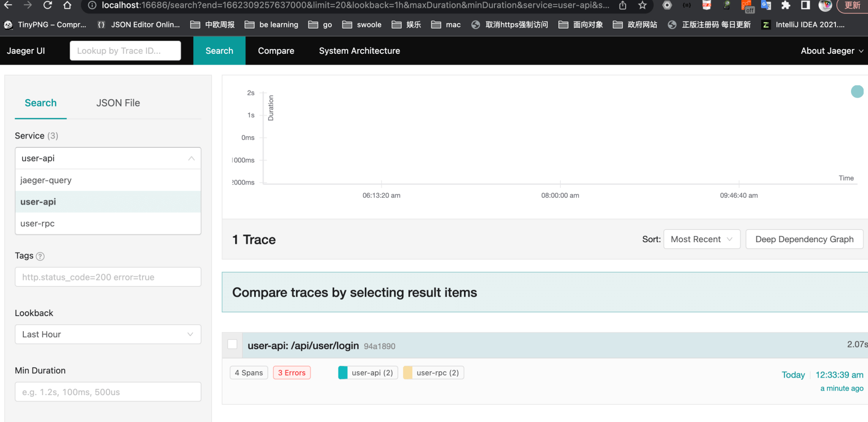Focus the Tags input field
Screen dimensions: 868x422
coord(108,277)
